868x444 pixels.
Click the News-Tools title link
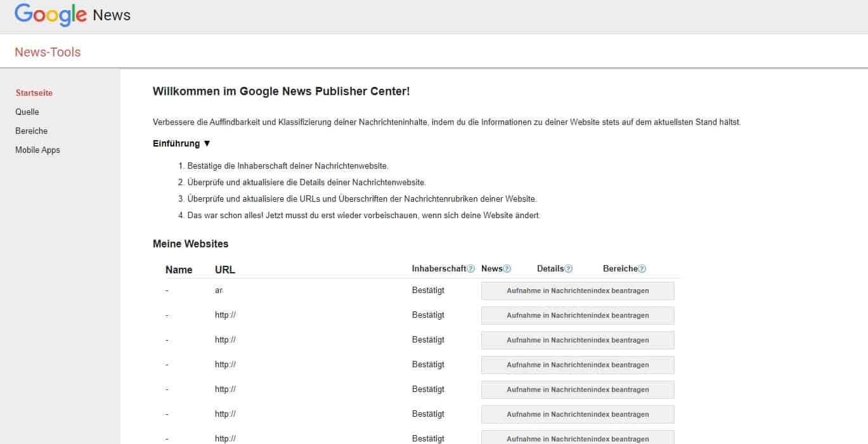48,52
